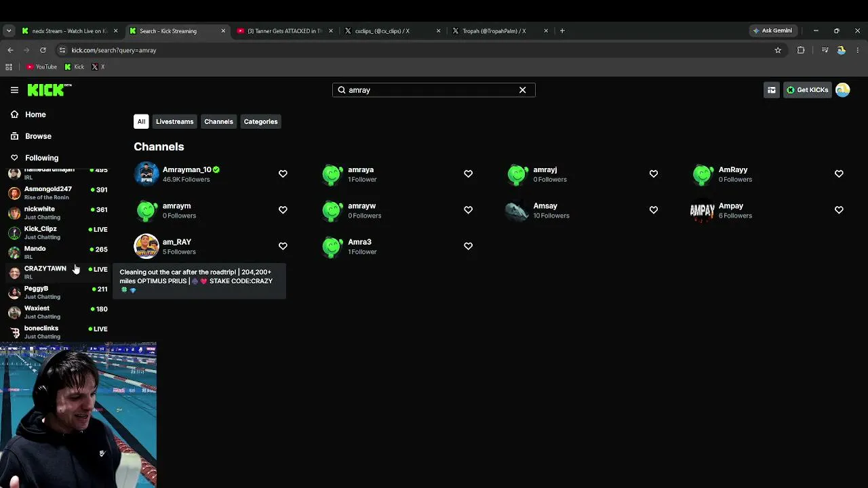This screenshot has width=868, height=488.
Task: Bookmark this page with the star icon
Action: (x=778, y=50)
